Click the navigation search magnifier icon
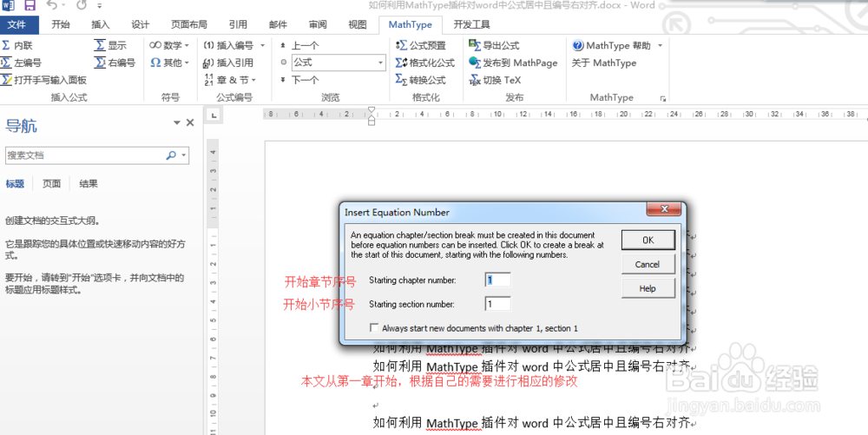The width and height of the screenshot is (868, 435). [171, 155]
